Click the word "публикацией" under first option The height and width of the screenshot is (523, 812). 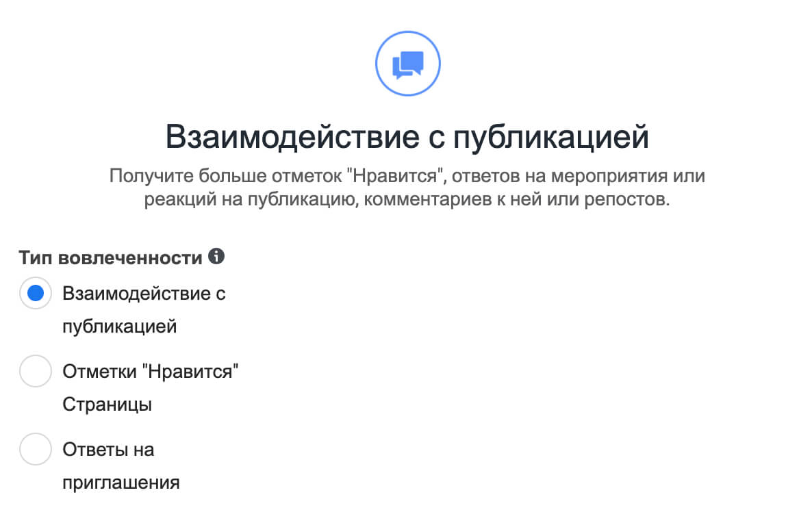tap(120, 327)
